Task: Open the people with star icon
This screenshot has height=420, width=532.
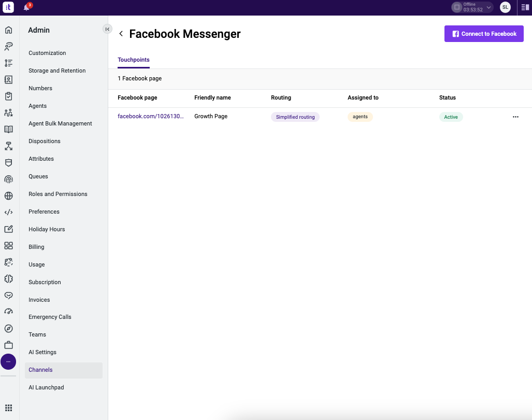Action: 8,113
